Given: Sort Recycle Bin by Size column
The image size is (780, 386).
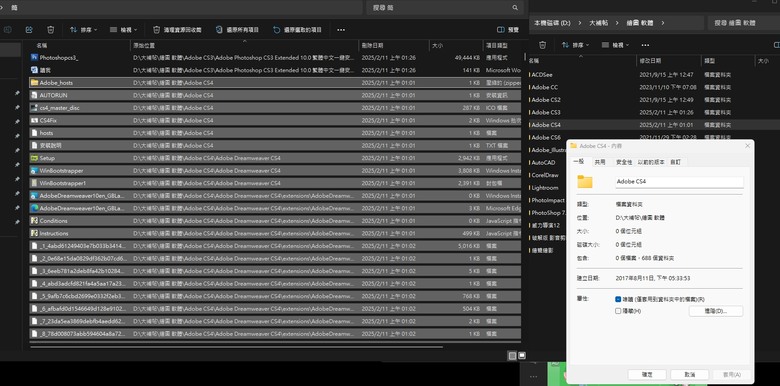Looking at the screenshot, I should 456,45.
